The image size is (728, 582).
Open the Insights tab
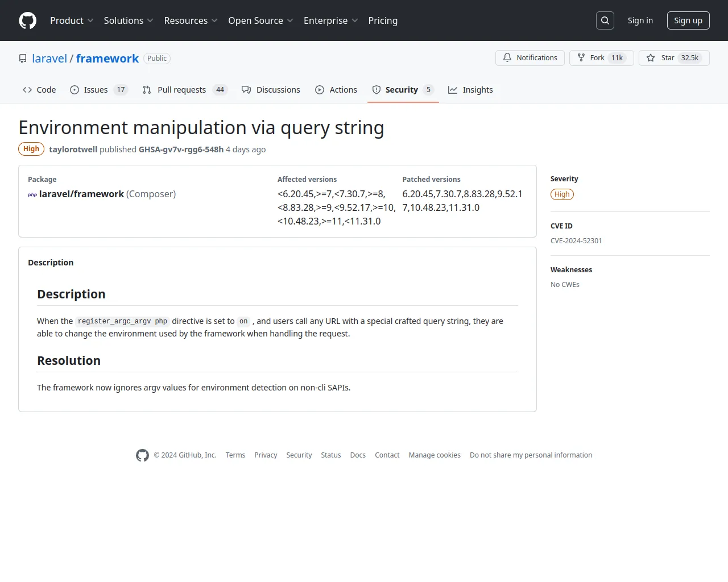[470, 90]
